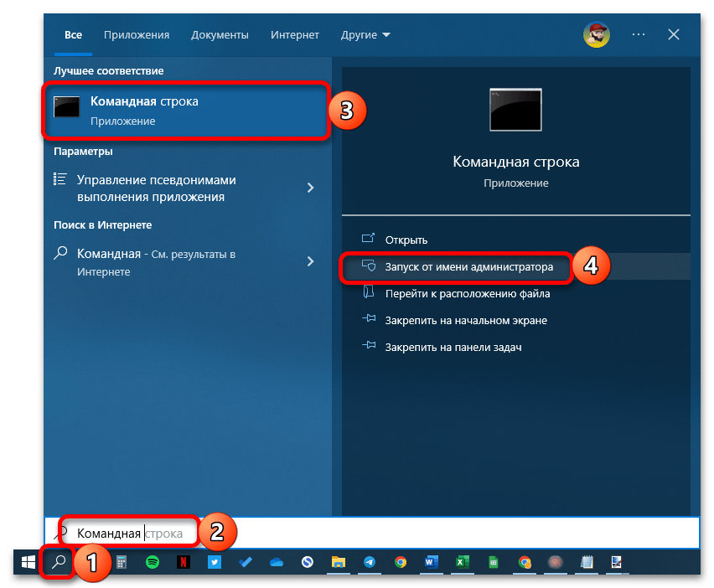
Task: Open the Windows Start menu button
Action: tap(28, 562)
